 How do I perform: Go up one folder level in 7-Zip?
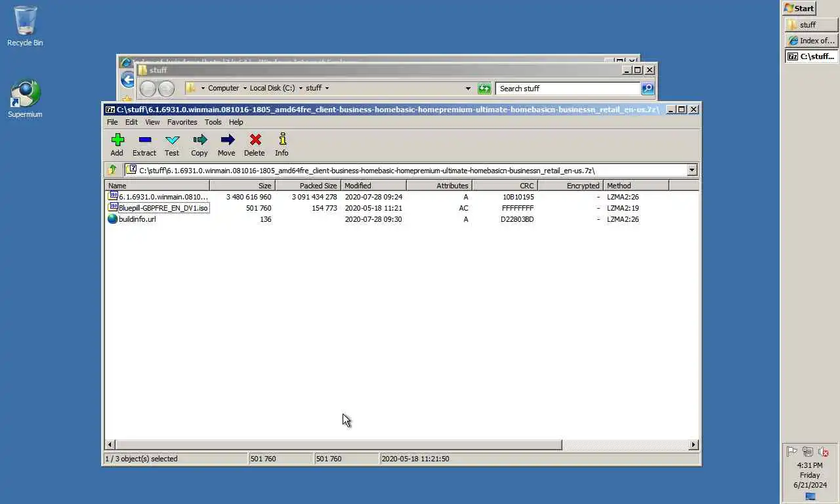[113, 170]
